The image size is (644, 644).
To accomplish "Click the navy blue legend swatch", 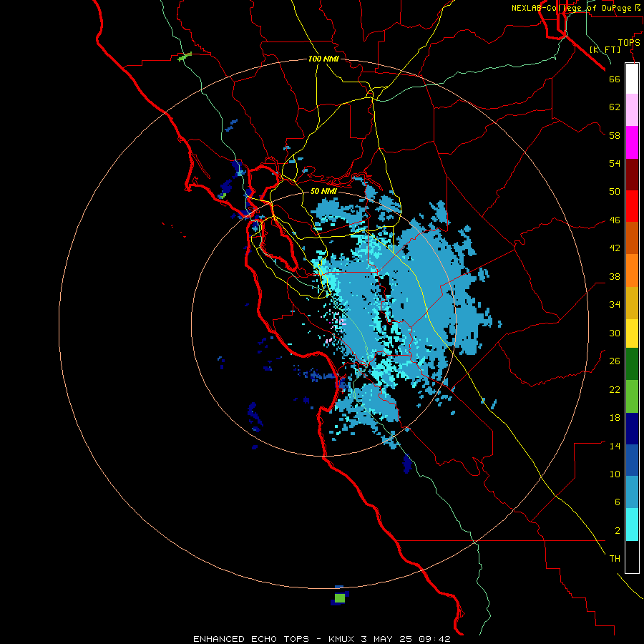I will tap(632, 429).
